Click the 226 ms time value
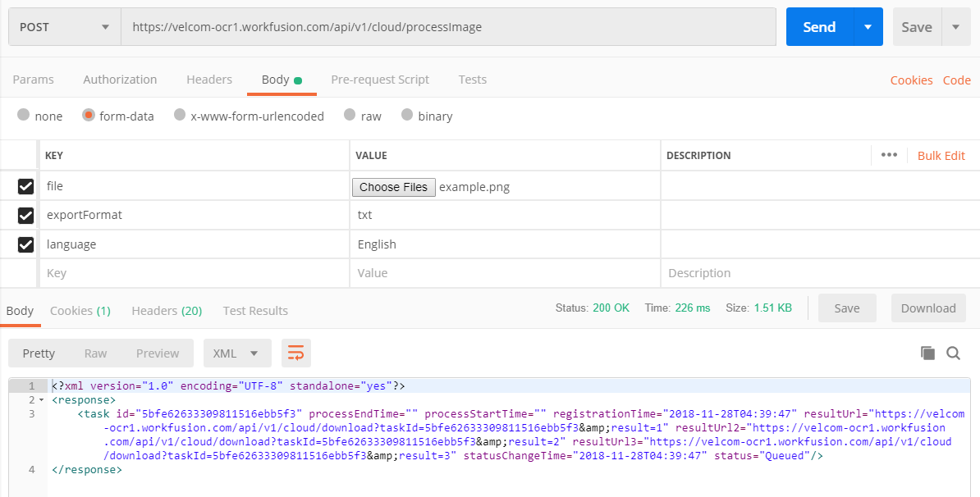Image resolution: width=980 pixels, height=497 pixels. (693, 308)
